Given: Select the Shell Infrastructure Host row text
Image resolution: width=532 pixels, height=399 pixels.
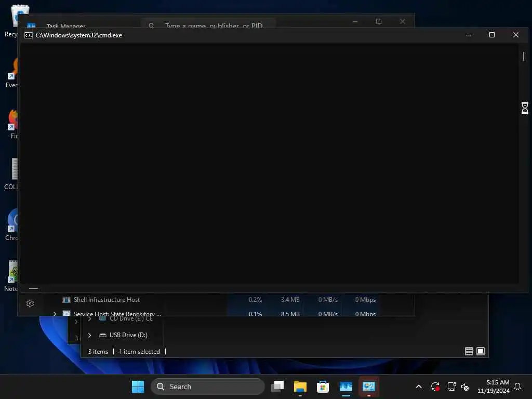Looking at the screenshot, I should click(x=107, y=300).
